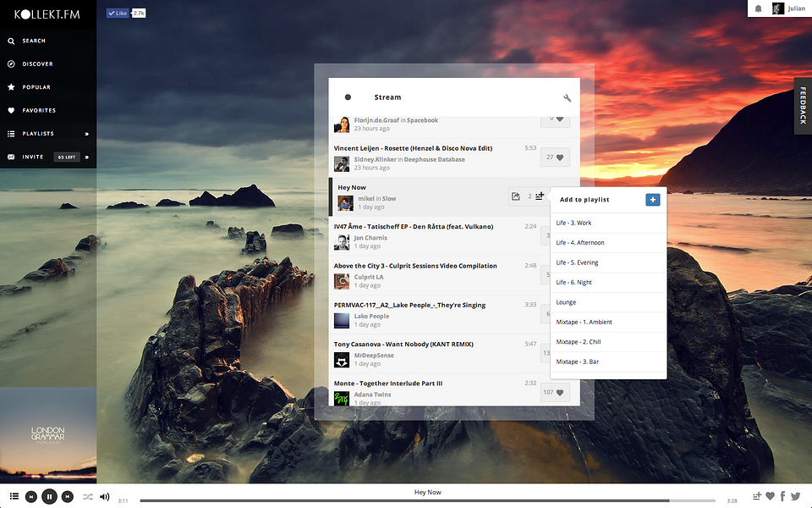This screenshot has height=508, width=812.
Task: Click the London Grammar album artwork
Action: tap(48, 435)
